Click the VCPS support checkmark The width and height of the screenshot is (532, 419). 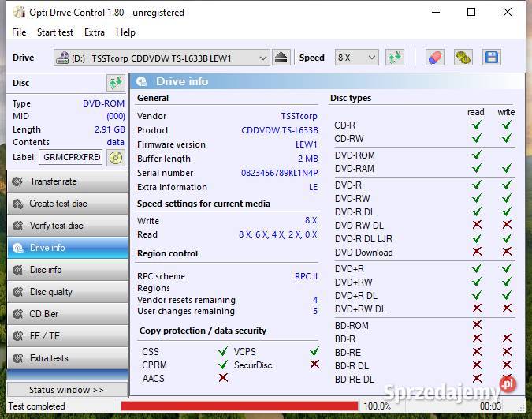click(x=314, y=351)
